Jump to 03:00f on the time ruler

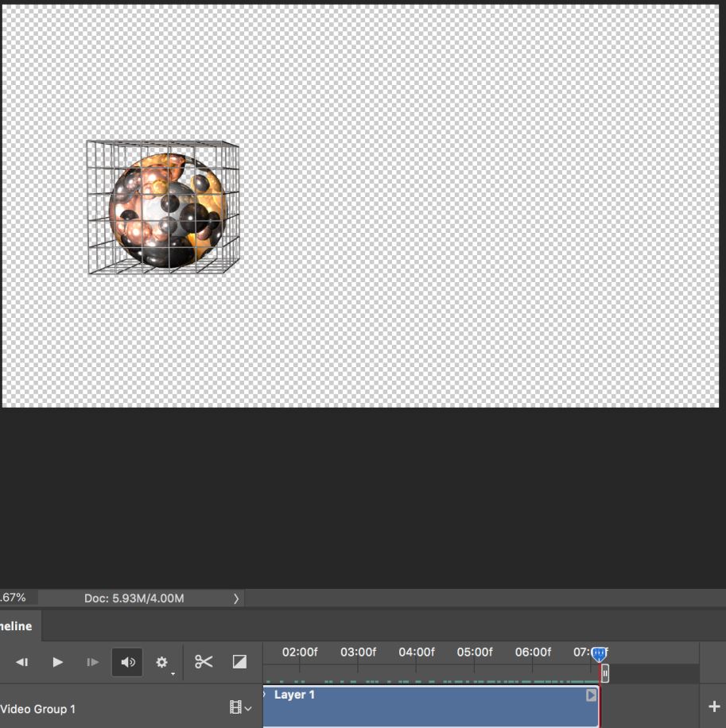coord(358,652)
